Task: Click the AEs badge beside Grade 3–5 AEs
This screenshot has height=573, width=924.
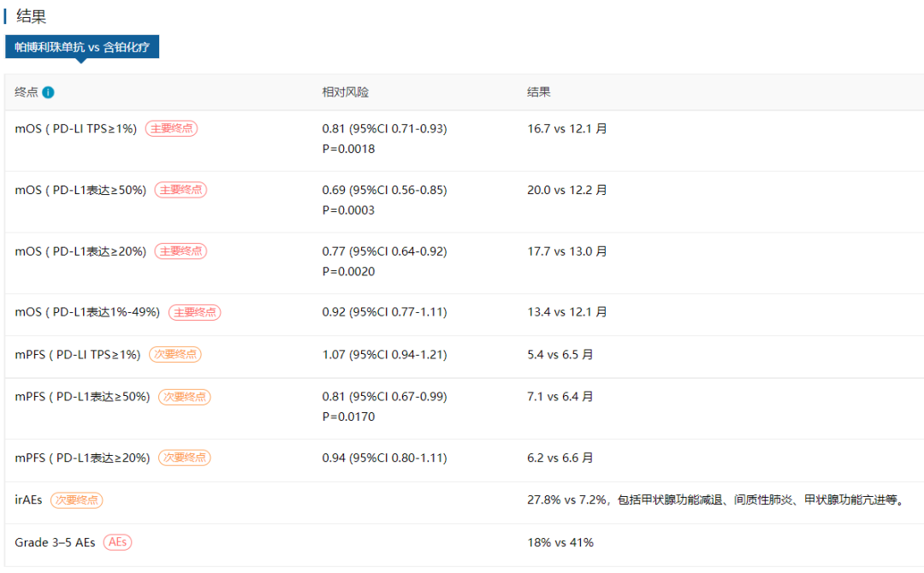Action: (x=117, y=542)
